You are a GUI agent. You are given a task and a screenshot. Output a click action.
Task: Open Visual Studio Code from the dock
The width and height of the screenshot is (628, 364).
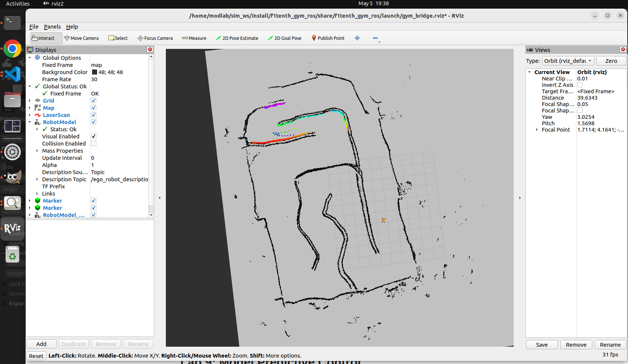[12, 74]
